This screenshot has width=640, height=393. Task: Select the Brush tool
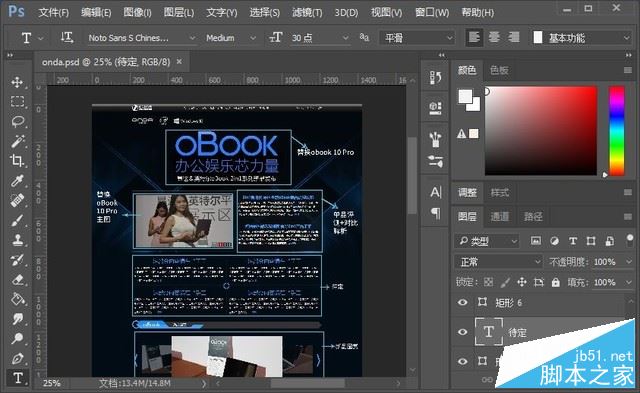17,220
